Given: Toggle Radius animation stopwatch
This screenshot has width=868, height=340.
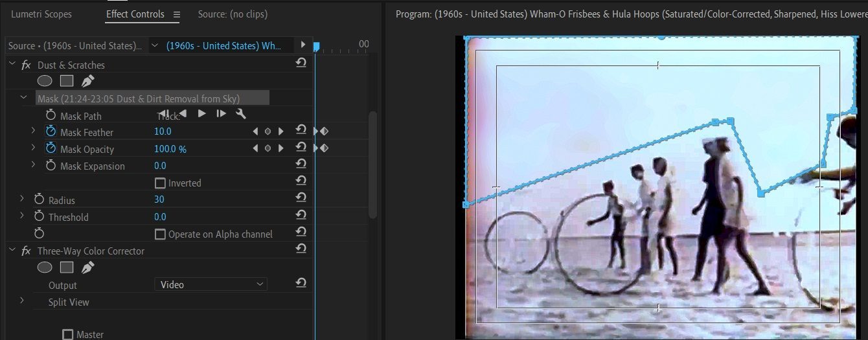Looking at the screenshot, I should tap(39, 199).
